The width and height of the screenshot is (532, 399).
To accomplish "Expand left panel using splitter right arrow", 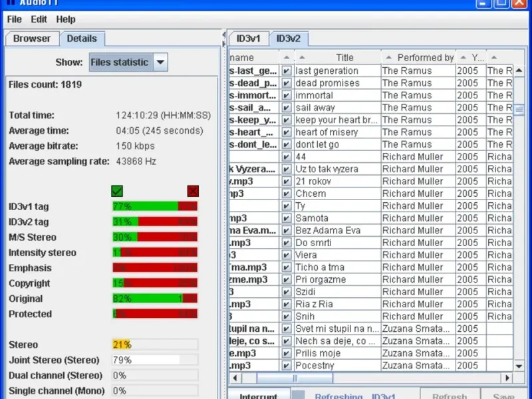I will click(224, 44).
